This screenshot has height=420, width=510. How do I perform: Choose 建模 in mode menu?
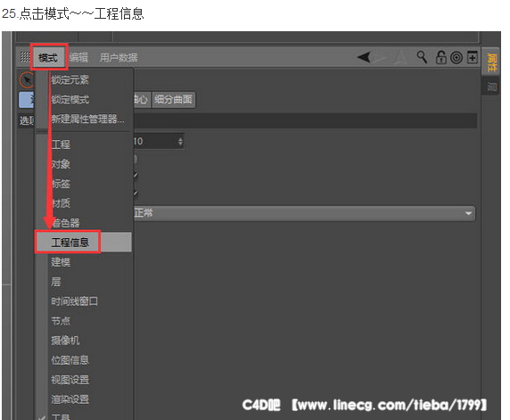61,262
